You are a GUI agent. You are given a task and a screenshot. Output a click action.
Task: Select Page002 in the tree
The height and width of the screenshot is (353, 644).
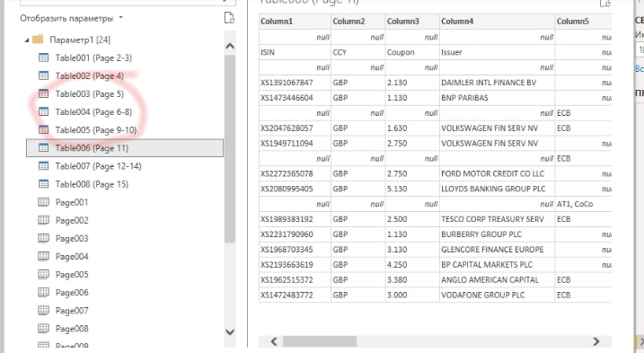point(72,220)
